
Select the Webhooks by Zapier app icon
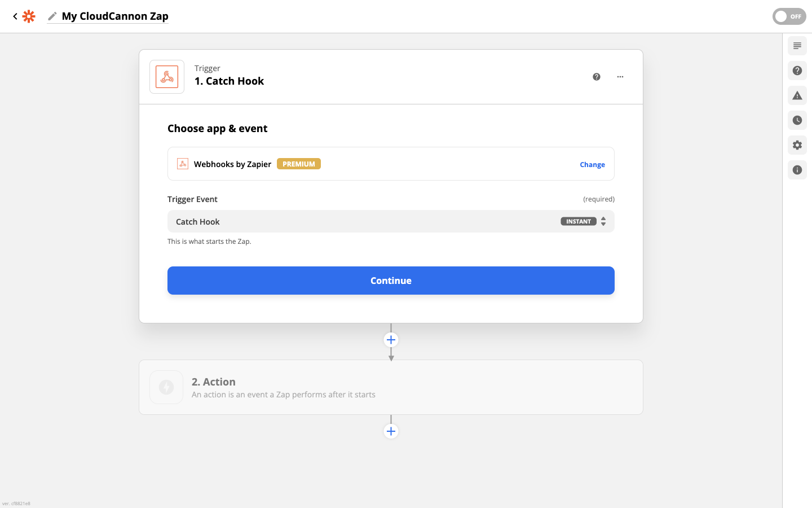coord(182,164)
